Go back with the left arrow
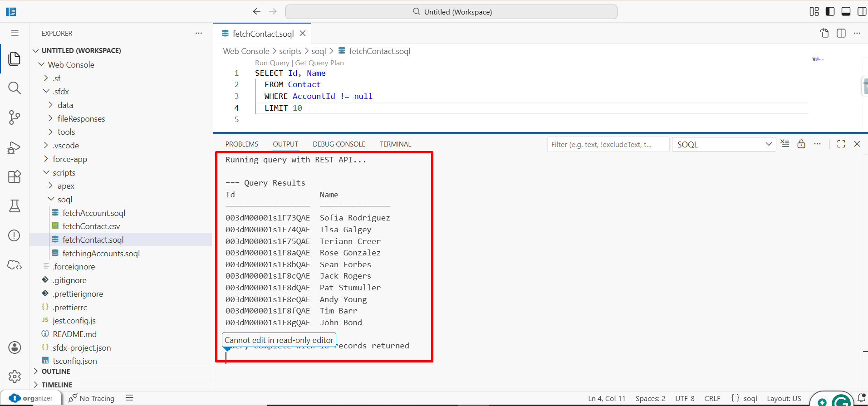The image size is (868, 406). coord(257,11)
